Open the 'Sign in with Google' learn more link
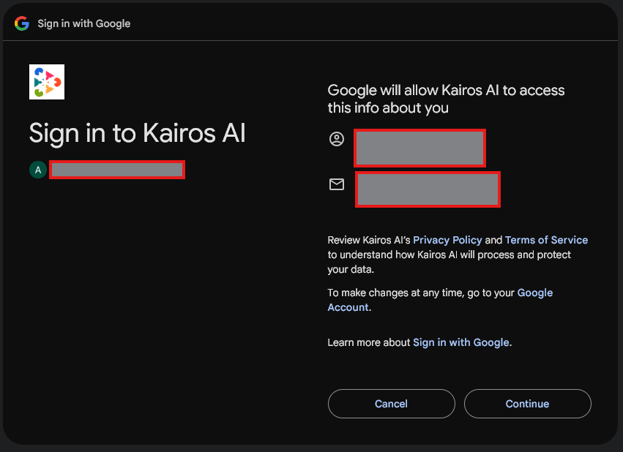This screenshot has height=452, width=623. point(461,342)
